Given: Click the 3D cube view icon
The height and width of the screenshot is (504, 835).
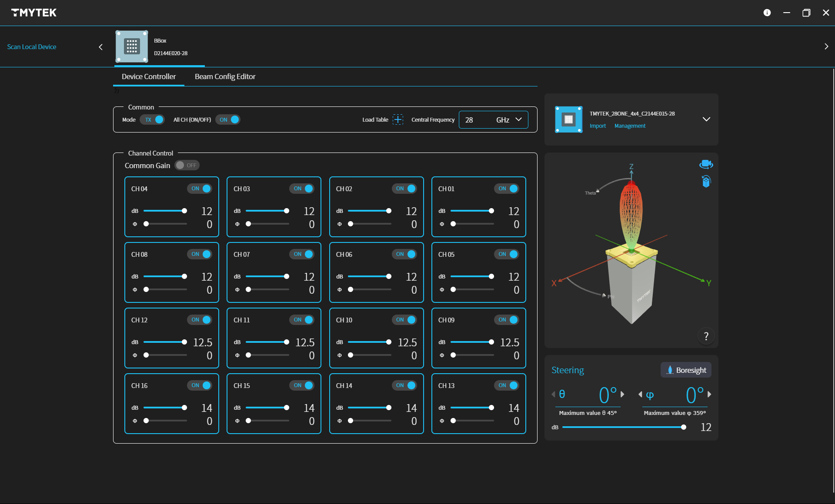Looking at the screenshot, I should pos(706,181).
